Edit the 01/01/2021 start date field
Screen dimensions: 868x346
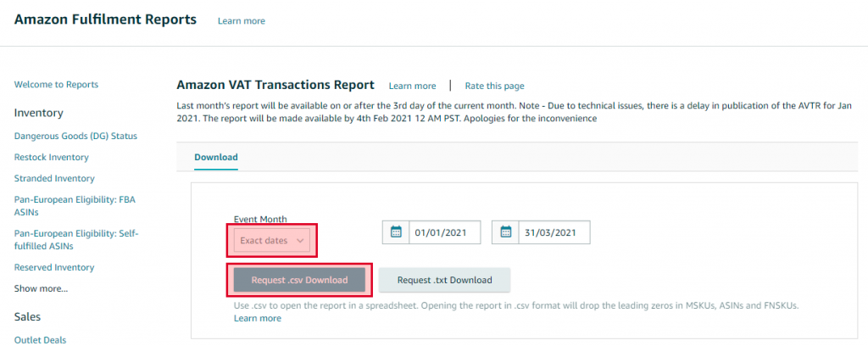445,232
